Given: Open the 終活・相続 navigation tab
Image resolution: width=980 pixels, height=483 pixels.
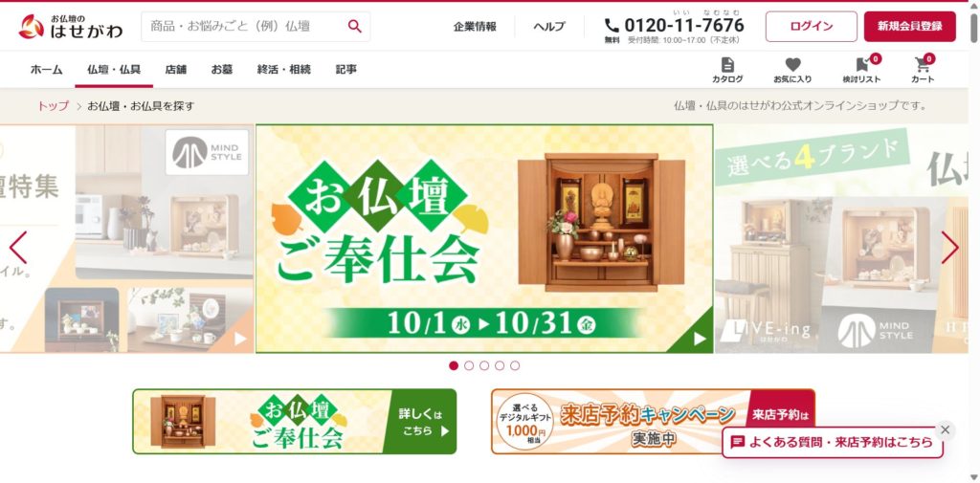Looking at the screenshot, I should coord(283,70).
